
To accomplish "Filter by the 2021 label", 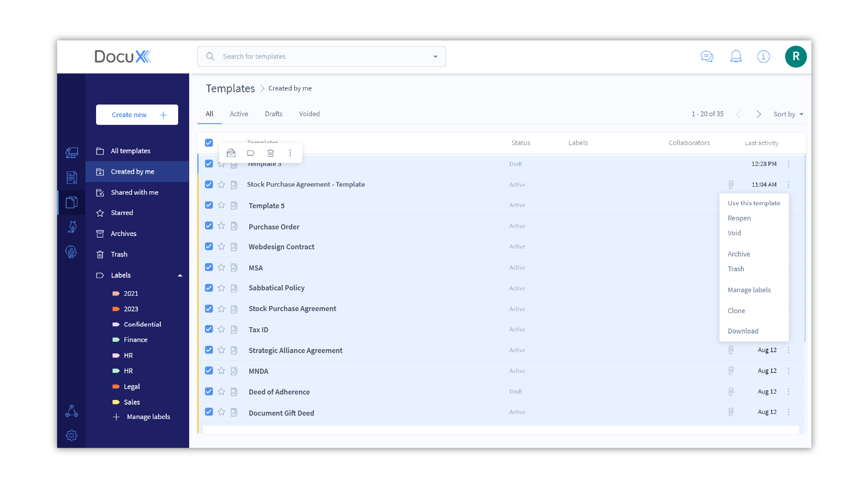I will [131, 294].
